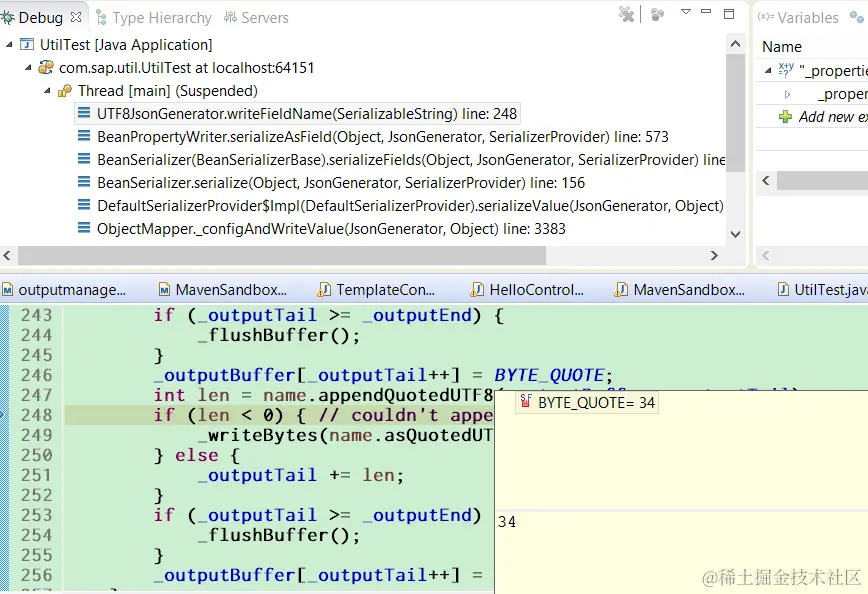868x594 pixels.
Task: Collapse the com.sap.util.UtilTest process node
Action: tap(28, 68)
